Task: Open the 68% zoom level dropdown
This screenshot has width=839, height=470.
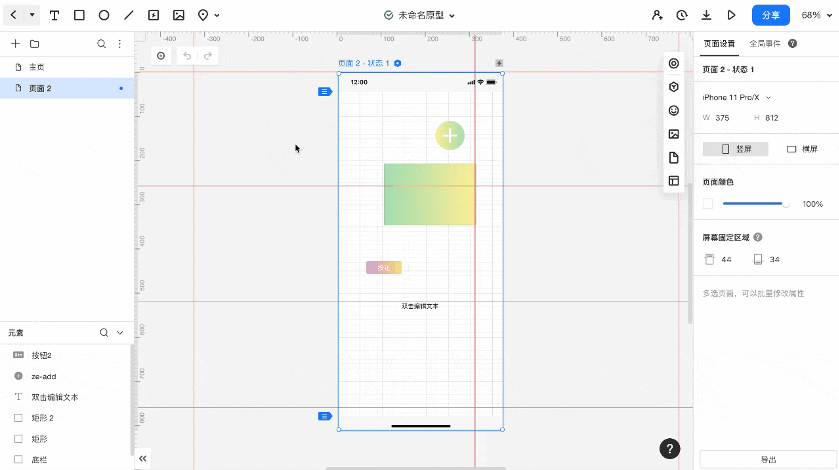Action: tap(817, 16)
